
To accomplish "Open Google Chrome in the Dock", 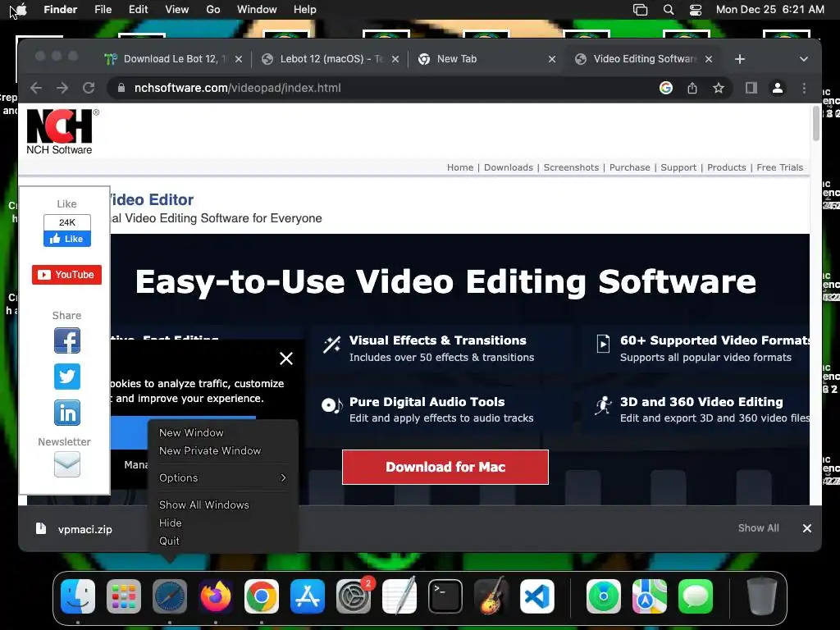I will point(262,596).
